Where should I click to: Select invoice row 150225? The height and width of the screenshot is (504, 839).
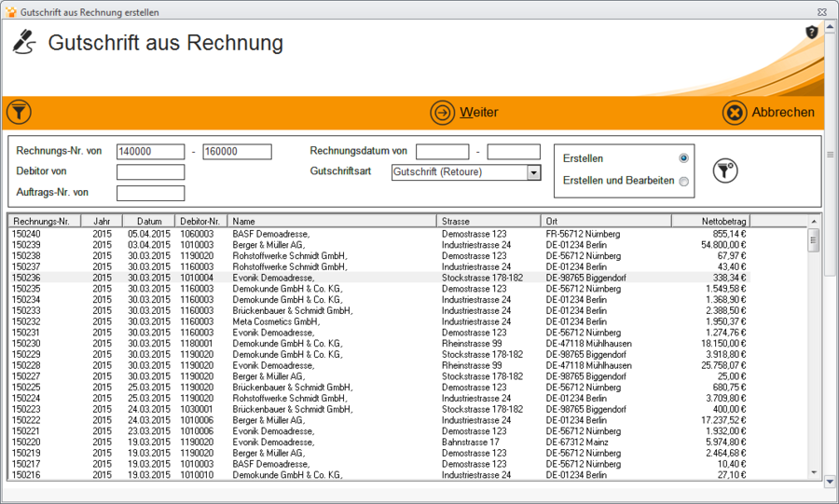[379, 388]
